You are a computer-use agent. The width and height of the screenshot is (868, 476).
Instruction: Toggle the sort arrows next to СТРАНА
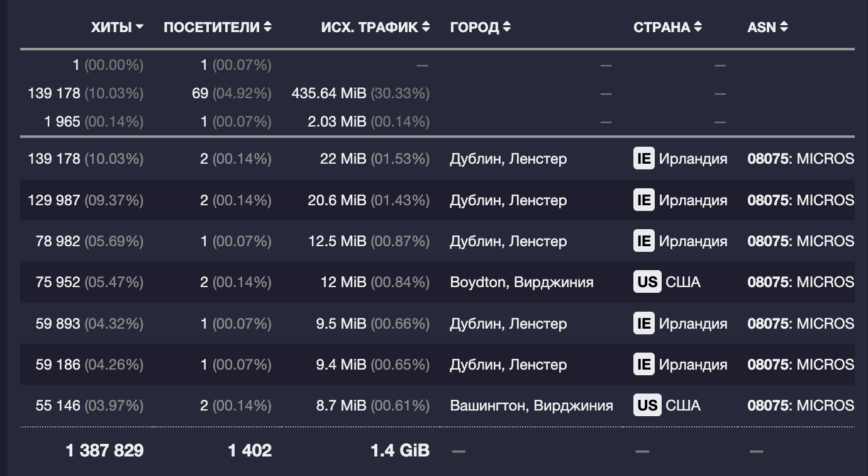coord(698,27)
